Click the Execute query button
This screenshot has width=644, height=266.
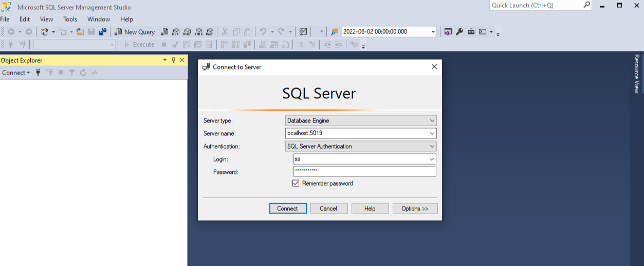[139, 45]
